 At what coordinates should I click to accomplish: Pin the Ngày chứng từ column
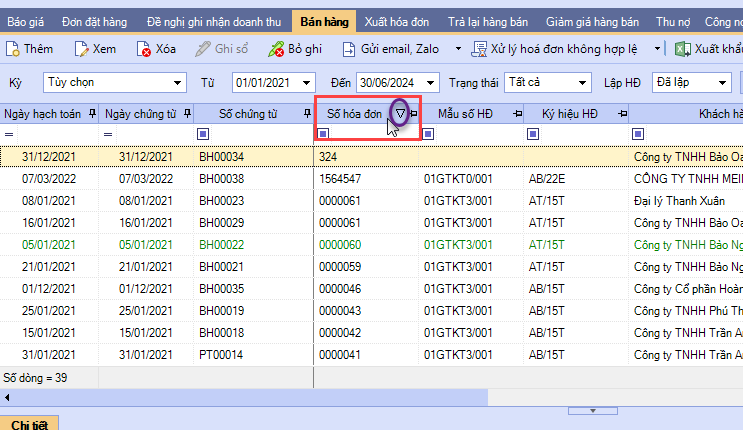[187, 114]
